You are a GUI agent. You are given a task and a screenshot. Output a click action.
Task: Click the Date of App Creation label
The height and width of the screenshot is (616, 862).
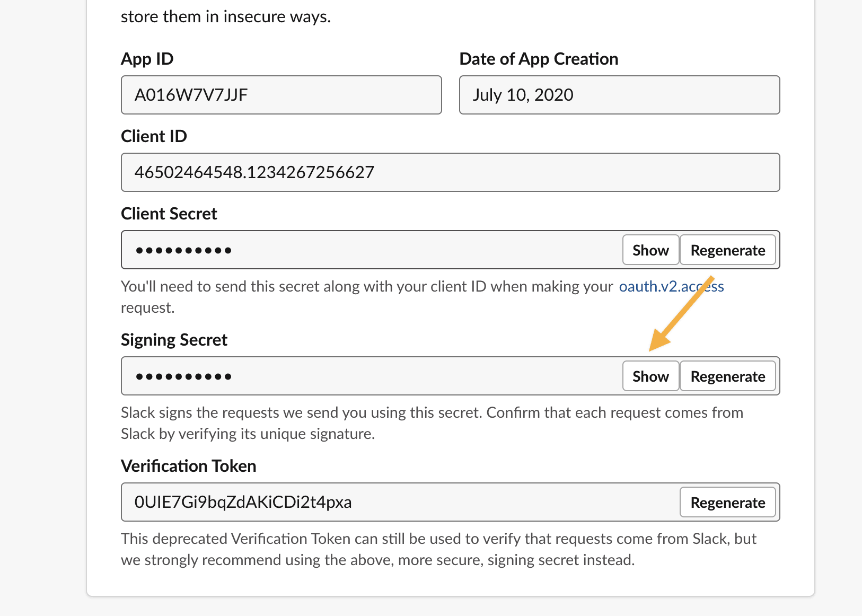click(539, 59)
